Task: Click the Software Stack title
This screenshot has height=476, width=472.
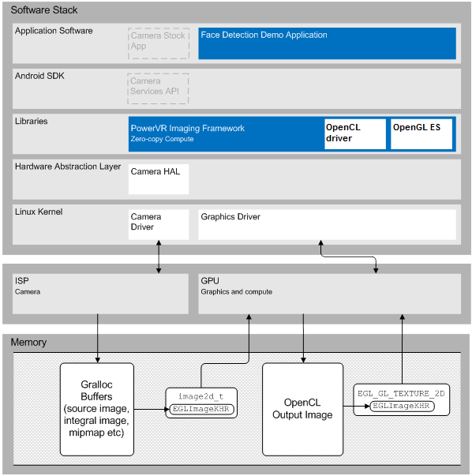Action: pyautogui.click(x=44, y=10)
